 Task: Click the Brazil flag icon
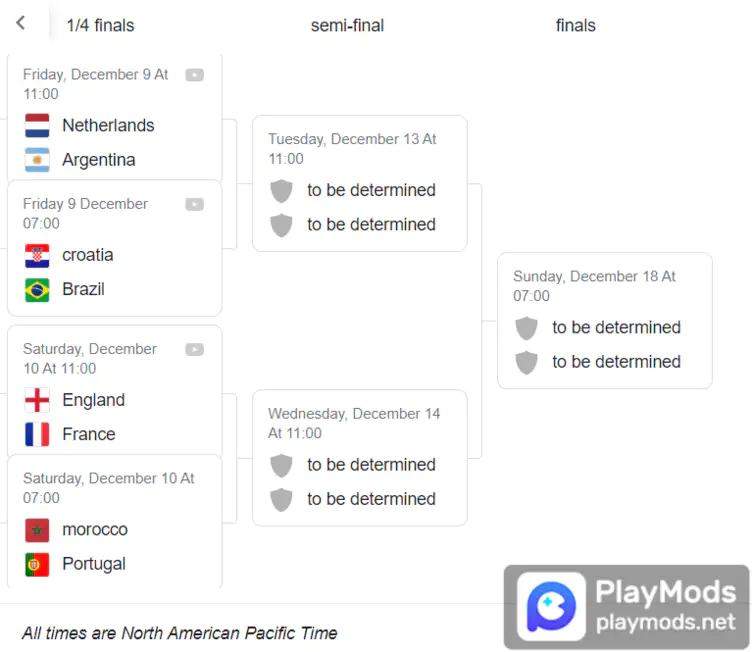point(37,290)
